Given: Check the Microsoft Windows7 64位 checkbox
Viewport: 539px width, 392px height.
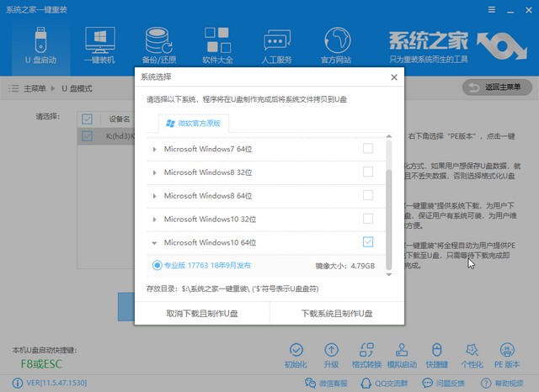Looking at the screenshot, I should [367, 149].
